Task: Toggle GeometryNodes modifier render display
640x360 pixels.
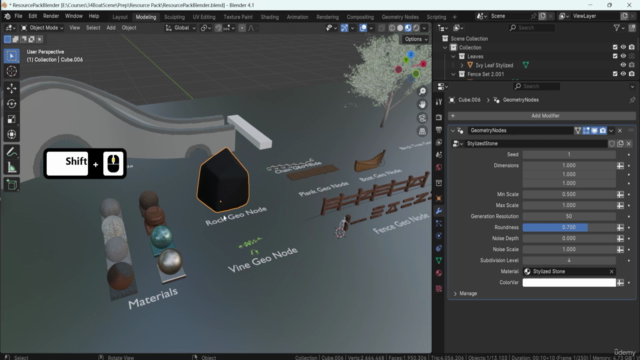Action: (x=603, y=131)
